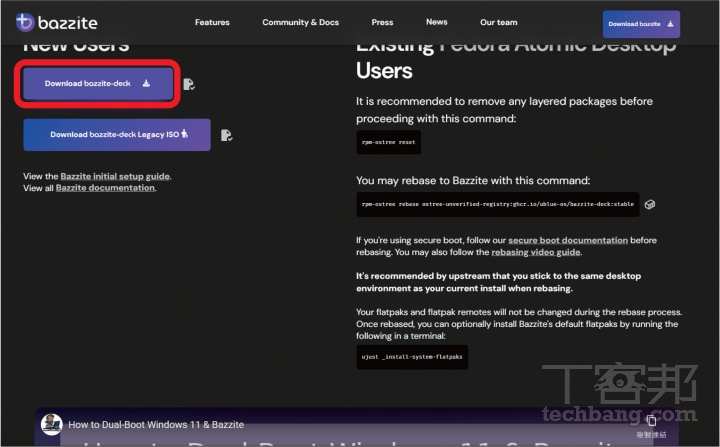The image size is (720, 447).
Task: Click the download arrow icon in header button
Action: [670, 24]
